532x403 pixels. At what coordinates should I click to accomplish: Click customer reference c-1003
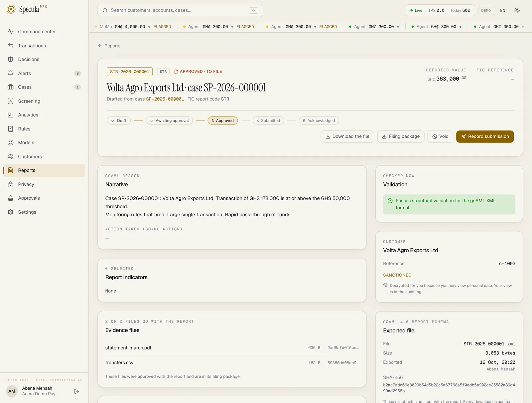pos(507,264)
